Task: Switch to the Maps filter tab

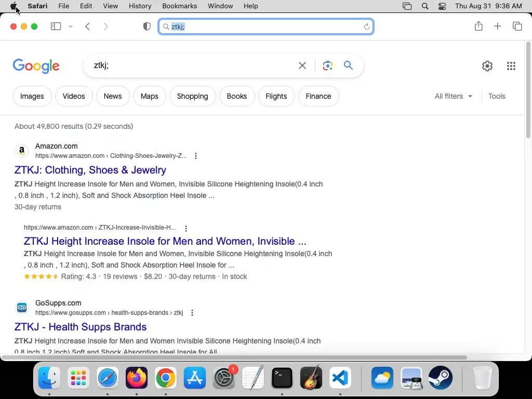Action: [x=149, y=96]
